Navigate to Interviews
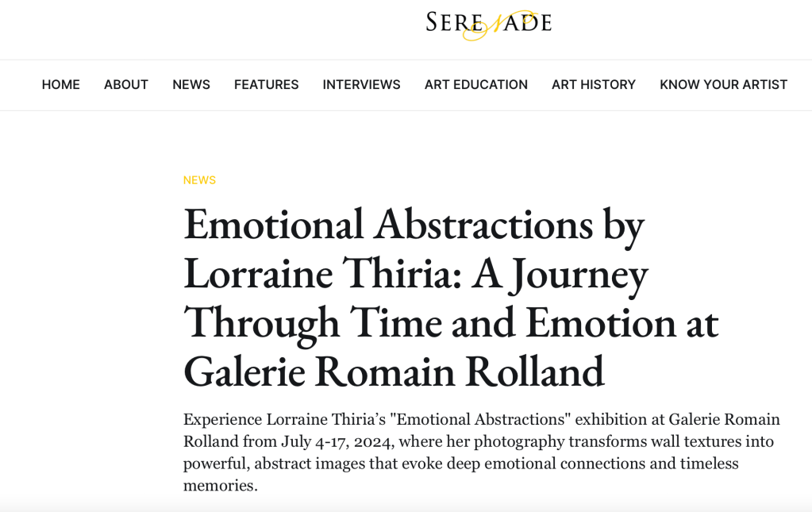The height and width of the screenshot is (512, 812). [x=361, y=85]
